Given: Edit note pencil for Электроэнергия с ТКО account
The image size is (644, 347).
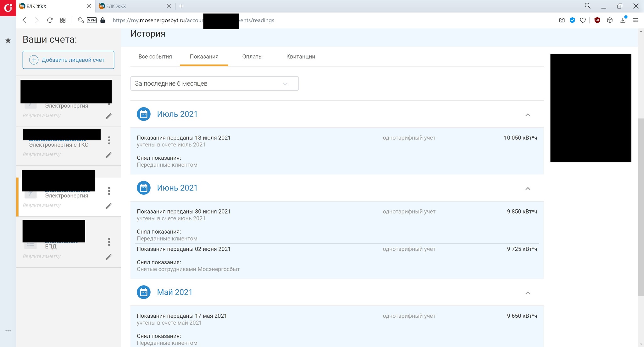Looking at the screenshot, I should coord(108,155).
